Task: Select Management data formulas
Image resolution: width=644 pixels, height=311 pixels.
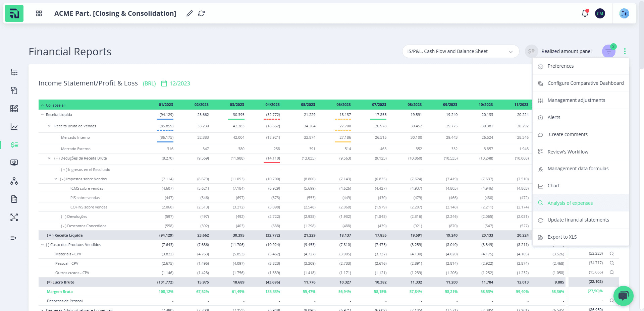Action: click(581, 169)
